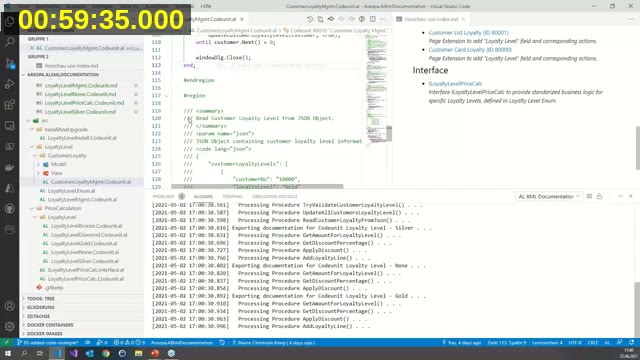Close the Vorschau von index.md tab
The image size is (640, 360).
point(463,19)
